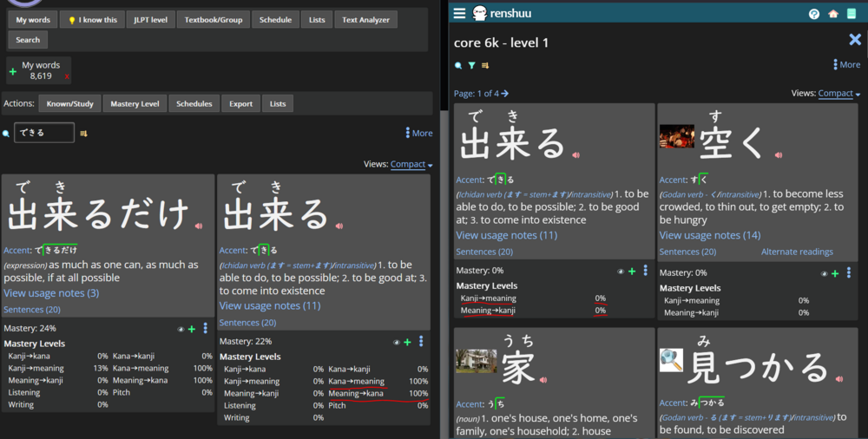Screen dimensions: 868x439
Task: Toggle eye icon on 出来るだけ card
Action: [x=181, y=330]
